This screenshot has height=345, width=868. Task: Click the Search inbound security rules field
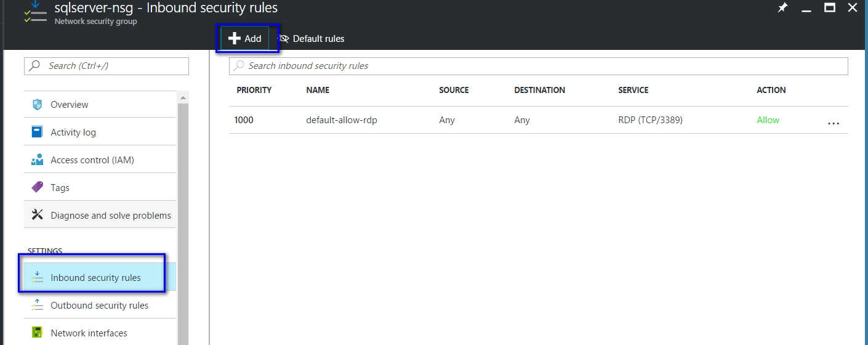click(x=539, y=66)
